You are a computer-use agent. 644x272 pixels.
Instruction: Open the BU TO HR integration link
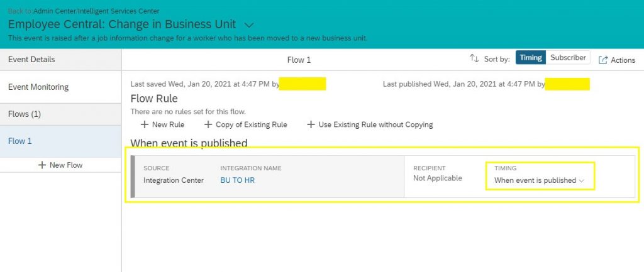(x=237, y=180)
